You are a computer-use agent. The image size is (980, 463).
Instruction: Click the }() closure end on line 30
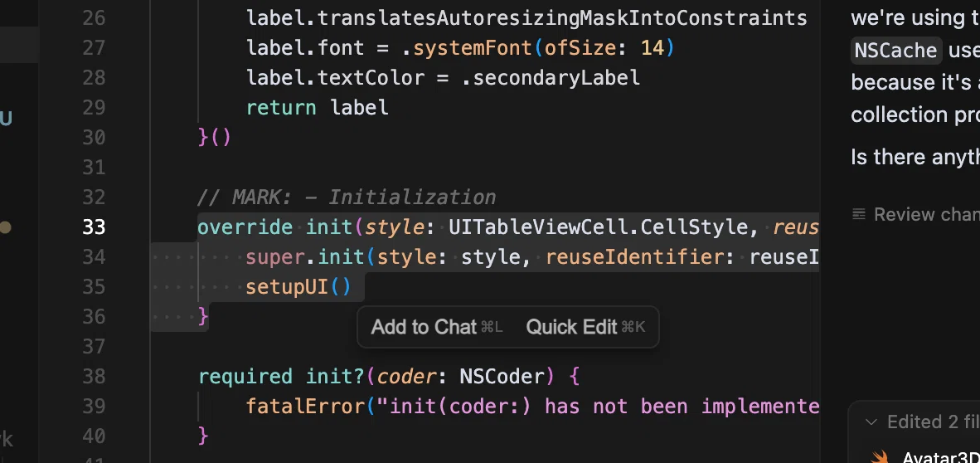point(215,137)
